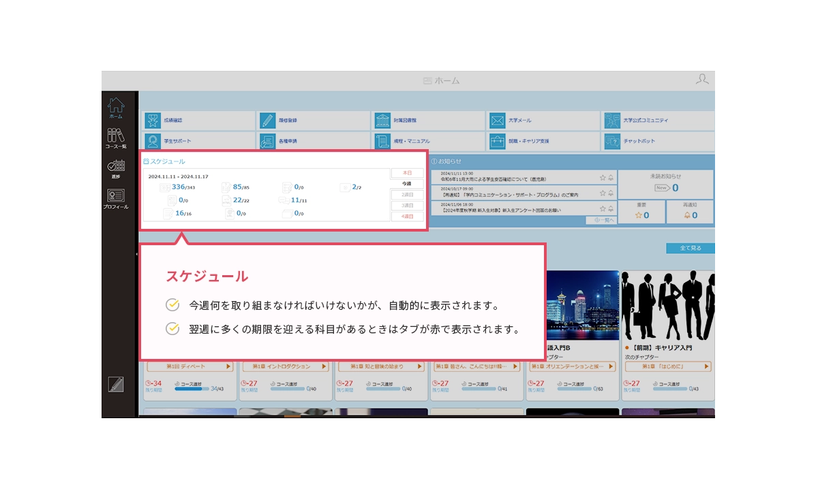
Task: Expand the 第1章 イントロダクション chapter
Action: point(286,366)
